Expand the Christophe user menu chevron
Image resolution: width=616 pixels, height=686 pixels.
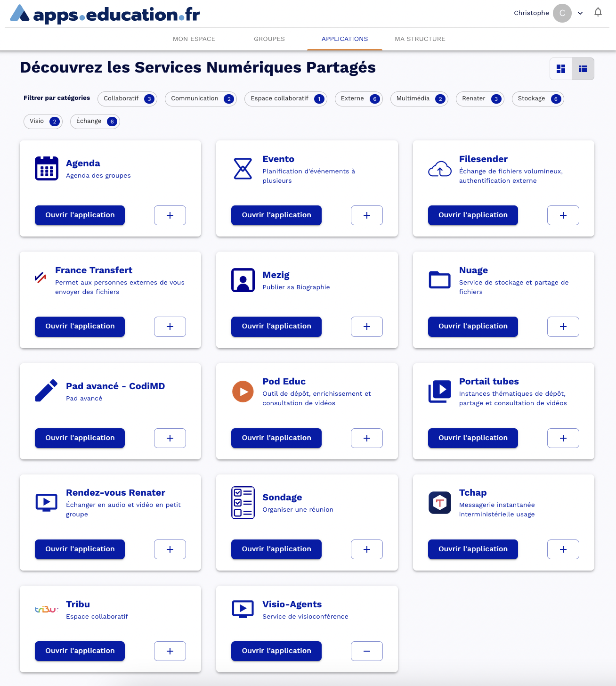coord(580,13)
